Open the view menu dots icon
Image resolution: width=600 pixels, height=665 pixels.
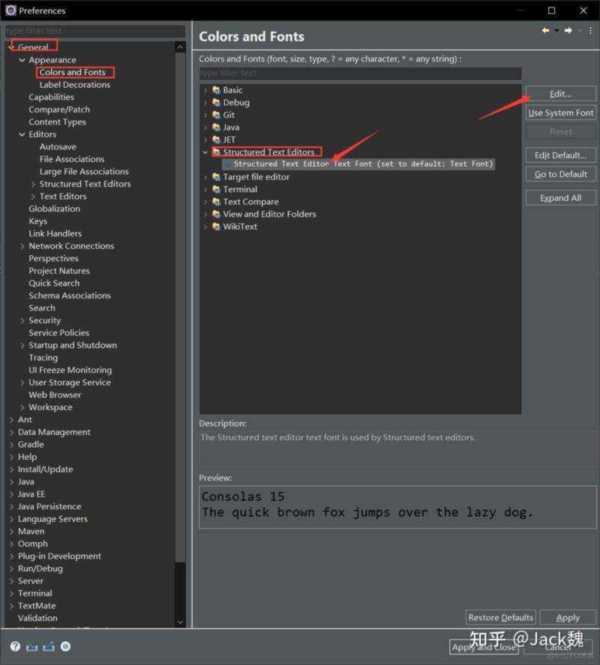(x=590, y=31)
